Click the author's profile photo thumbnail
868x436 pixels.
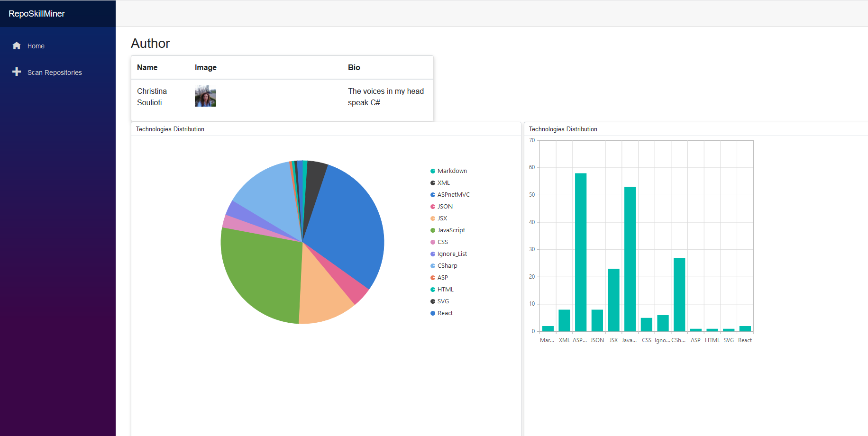[205, 96]
